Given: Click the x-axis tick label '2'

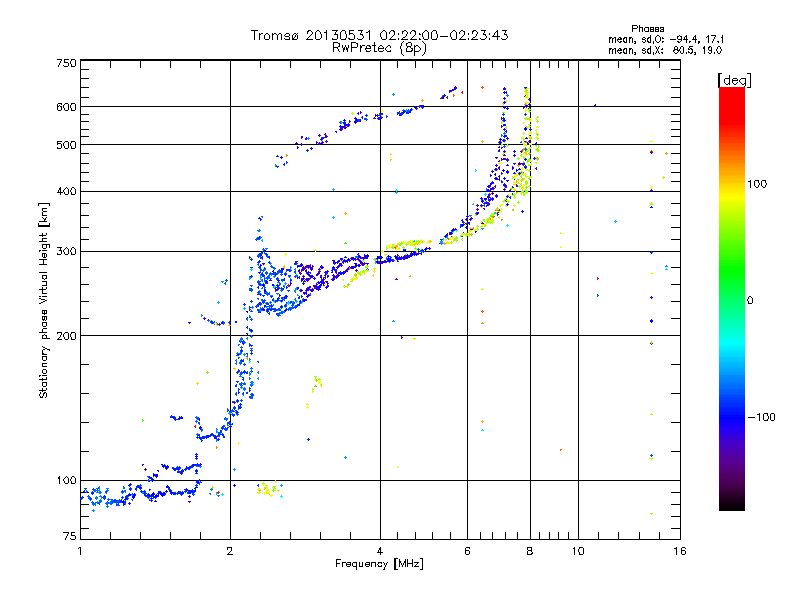Looking at the screenshot, I should (x=230, y=551).
